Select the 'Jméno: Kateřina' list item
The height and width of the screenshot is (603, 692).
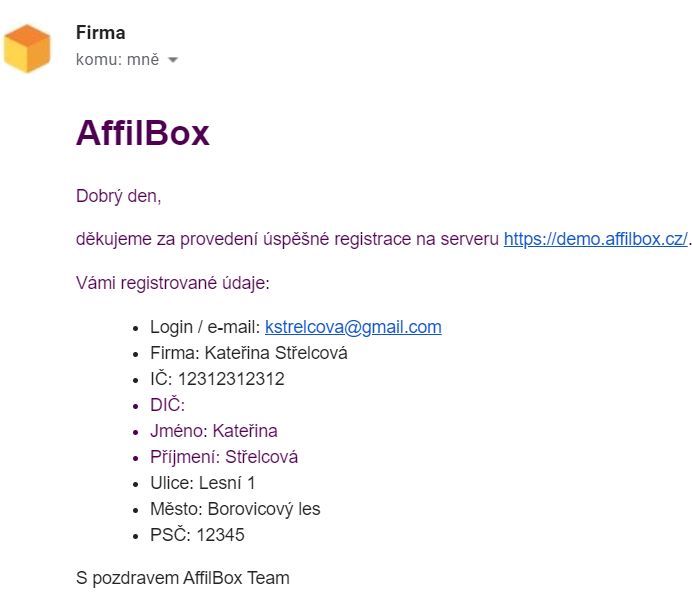(214, 431)
